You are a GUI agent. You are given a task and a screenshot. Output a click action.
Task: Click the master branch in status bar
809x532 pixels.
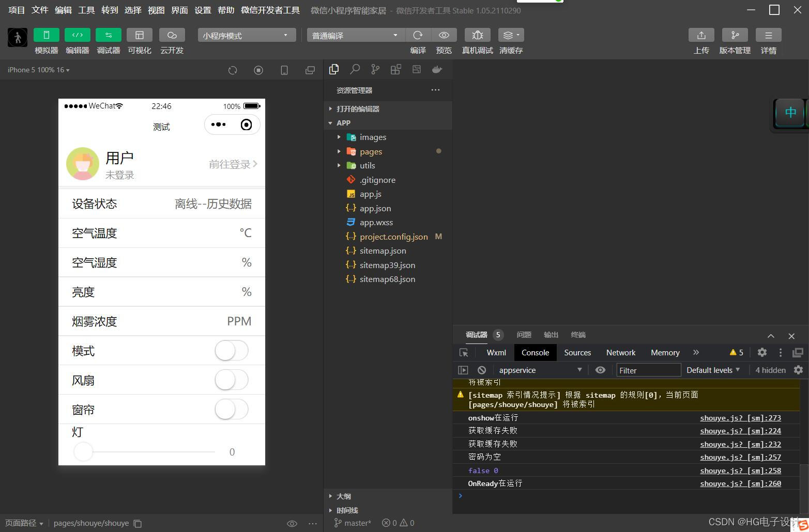click(x=353, y=523)
